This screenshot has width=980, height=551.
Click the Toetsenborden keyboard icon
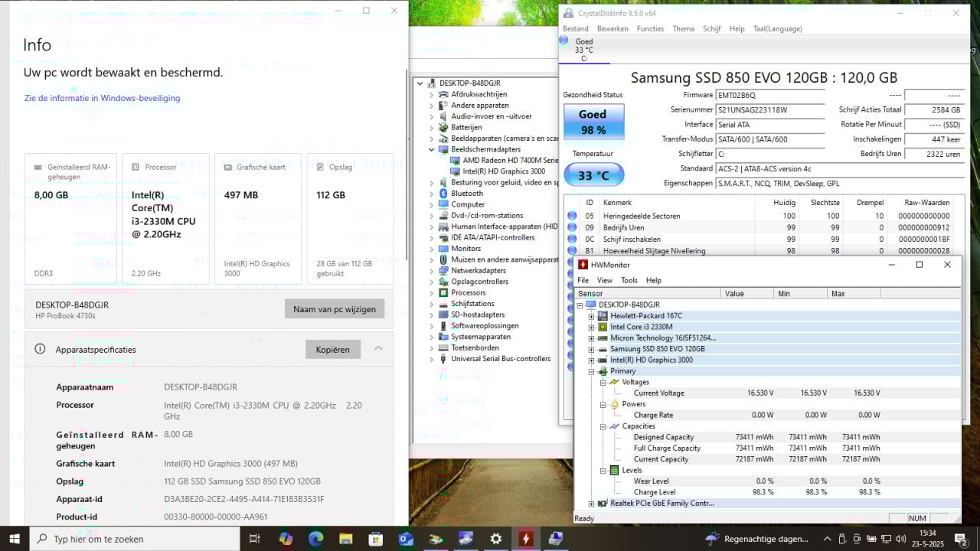pyautogui.click(x=443, y=347)
